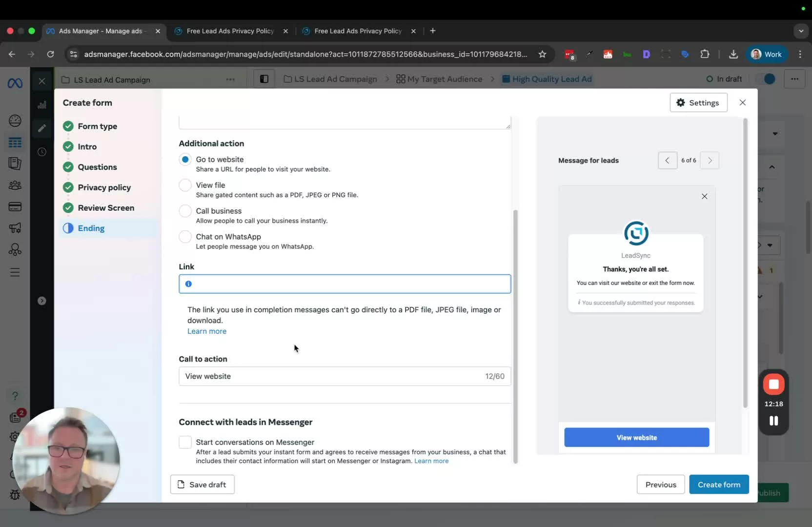Open browser Downloads icon
This screenshot has width=812, height=527.
tap(733, 54)
